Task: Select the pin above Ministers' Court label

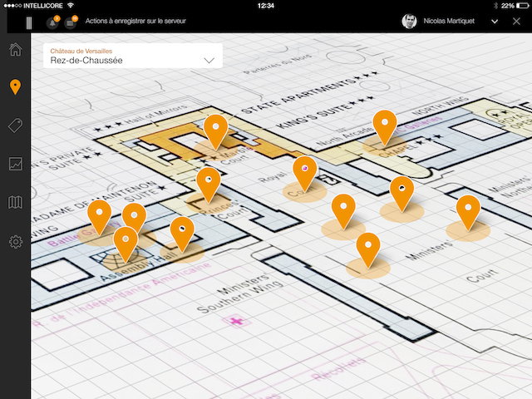Action: (x=368, y=250)
